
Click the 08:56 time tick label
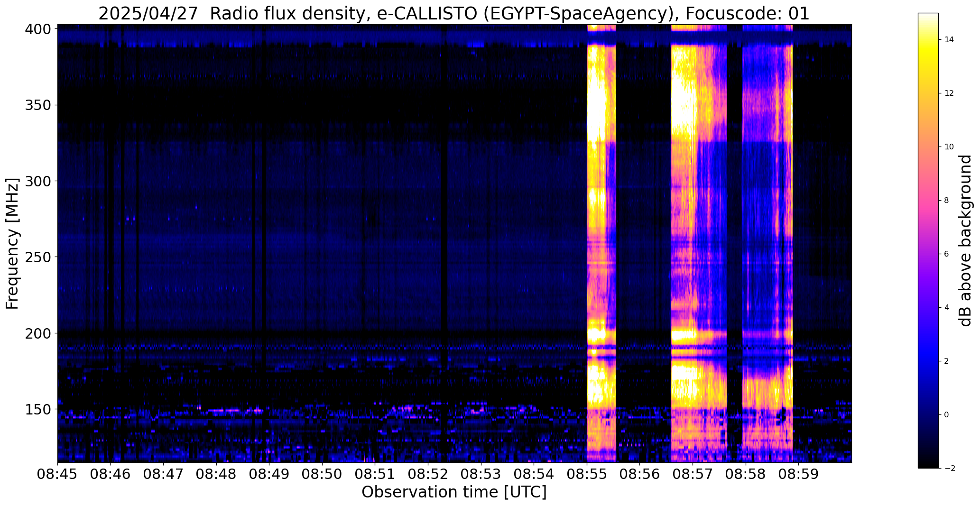click(640, 474)
